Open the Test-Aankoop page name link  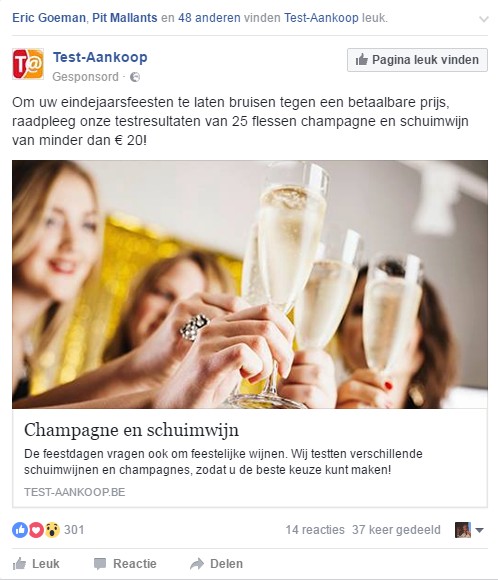100,57
